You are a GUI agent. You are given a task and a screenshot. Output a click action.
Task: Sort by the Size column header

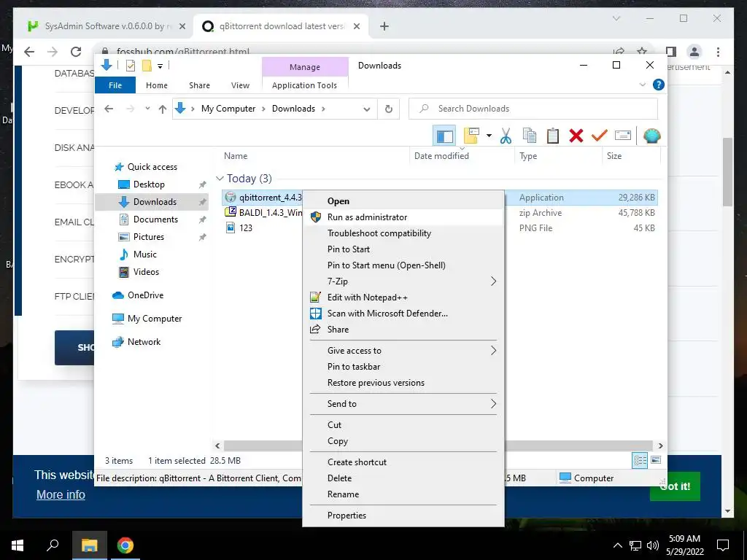point(632,156)
